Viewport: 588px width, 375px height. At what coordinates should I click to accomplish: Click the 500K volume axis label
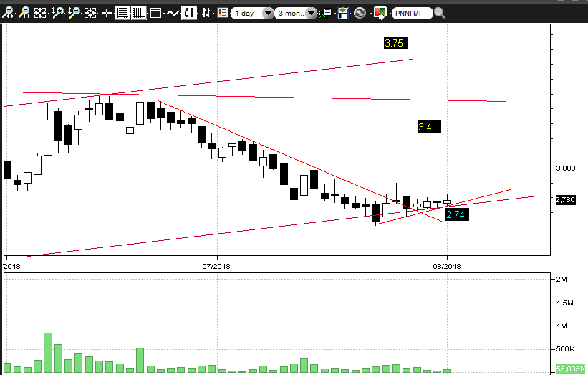click(x=566, y=349)
